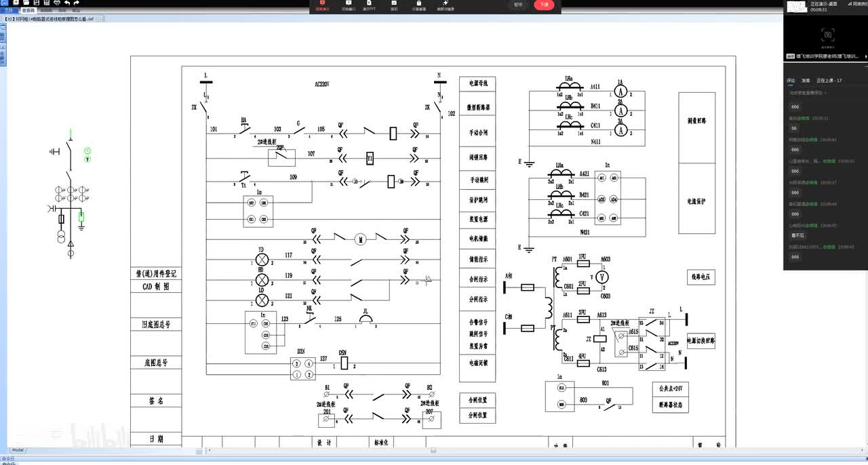Click the save-as icon in the quick toolbar
Screen dimensions: 868x465
pyautogui.click(x=46, y=3)
